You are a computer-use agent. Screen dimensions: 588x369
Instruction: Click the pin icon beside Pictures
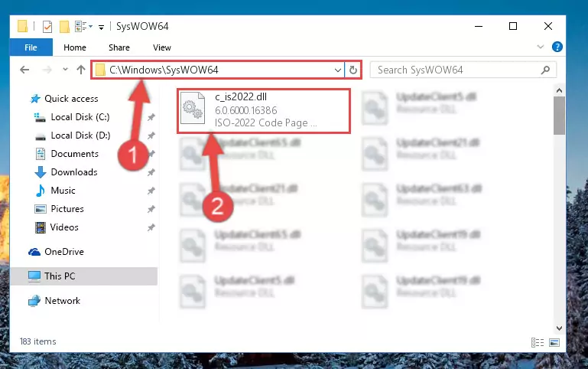151,209
